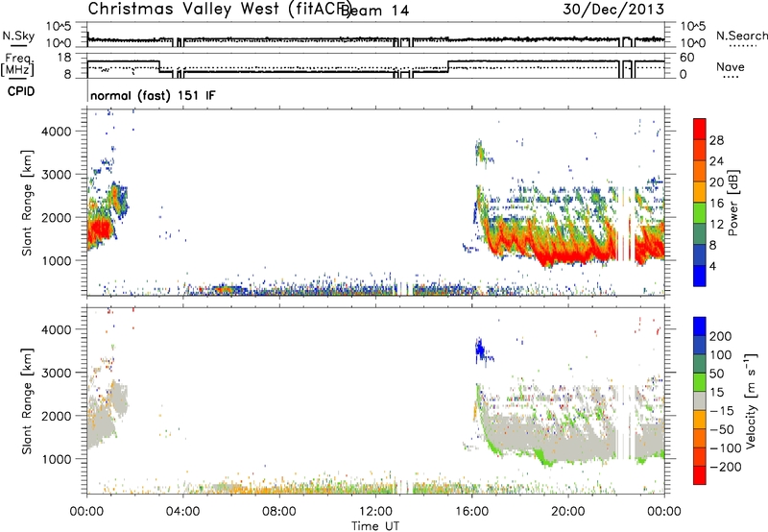The height and width of the screenshot is (532, 768).
Task: Pick the blue bottom segment below 4 on Power bar
Action: pos(700,276)
